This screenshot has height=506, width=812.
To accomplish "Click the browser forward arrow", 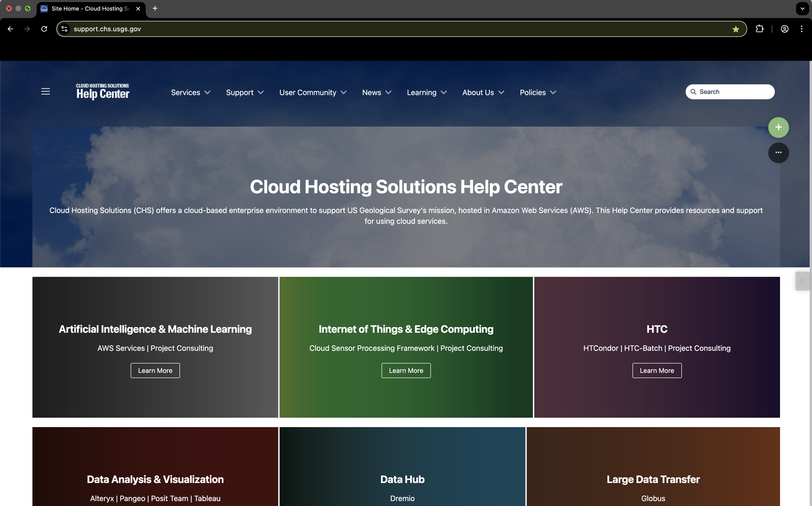I will [27, 29].
